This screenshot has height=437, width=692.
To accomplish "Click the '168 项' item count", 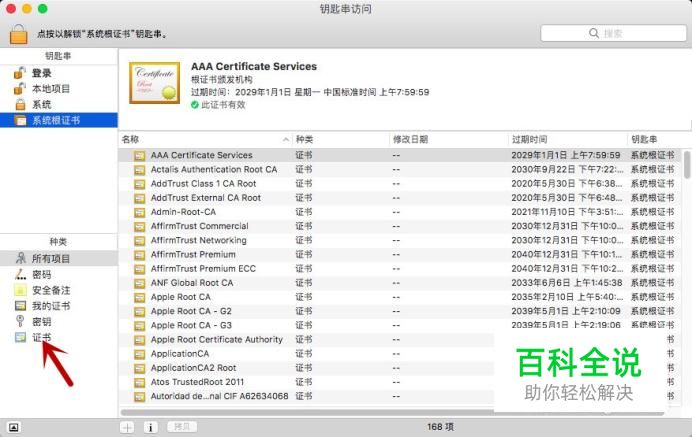I will 440,427.
